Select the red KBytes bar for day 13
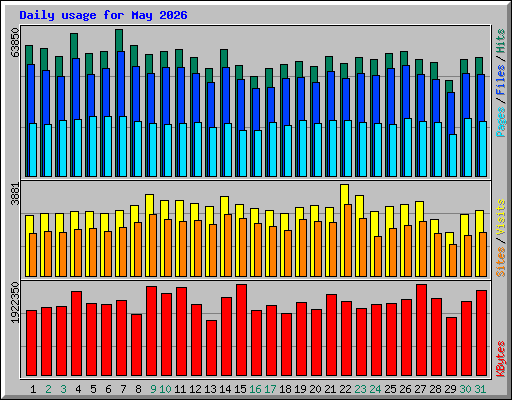The image size is (512, 400). [x=211, y=348]
